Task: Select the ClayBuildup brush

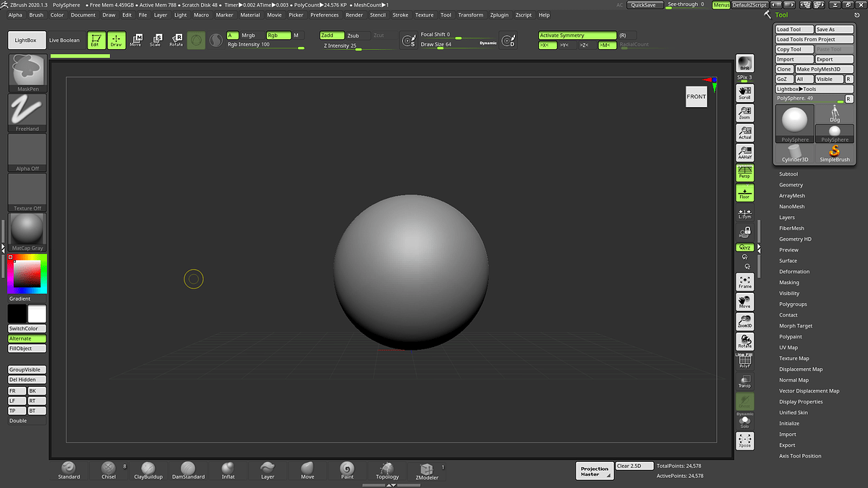Action: 148,471
